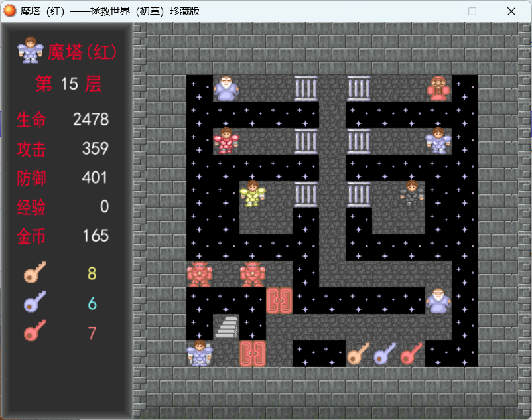The height and width of the screenshot is (420, 532).
Task: Pick up the blue key on floor
Action: click(385, 354)
